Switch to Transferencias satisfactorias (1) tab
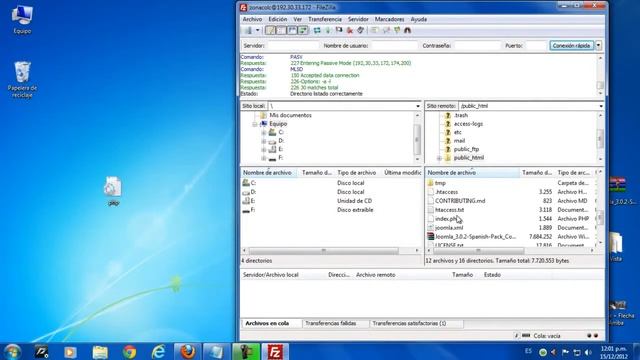The width and height of the screenshot is (640, 360). (x=409, y=324)
